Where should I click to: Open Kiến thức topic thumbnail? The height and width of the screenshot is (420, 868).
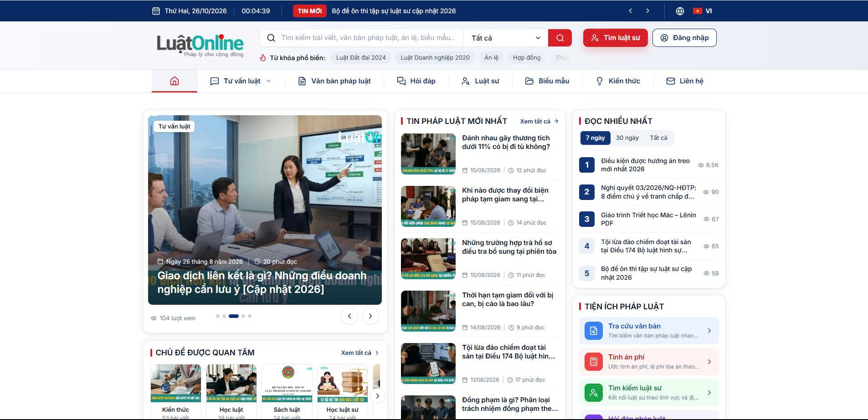[x=176, y=383]
